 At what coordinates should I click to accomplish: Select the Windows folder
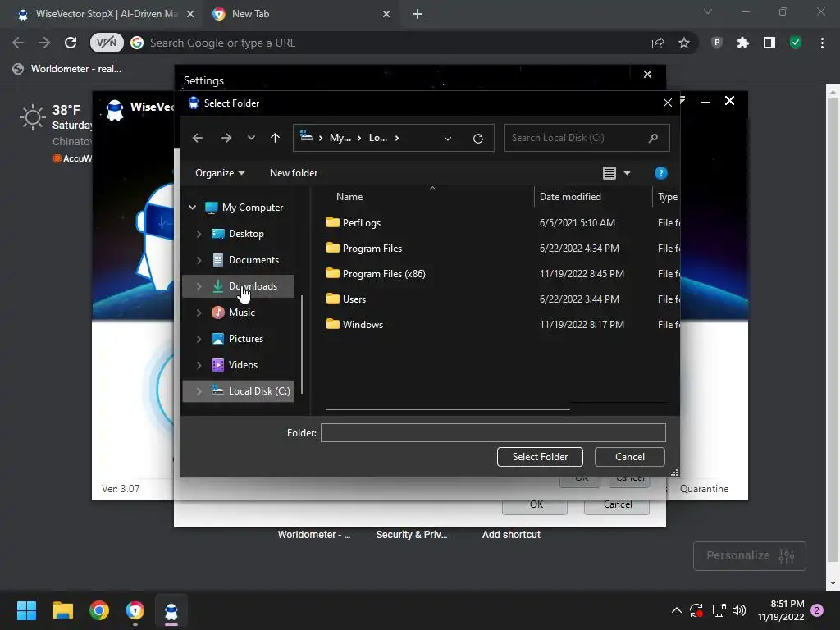[354, 325]
